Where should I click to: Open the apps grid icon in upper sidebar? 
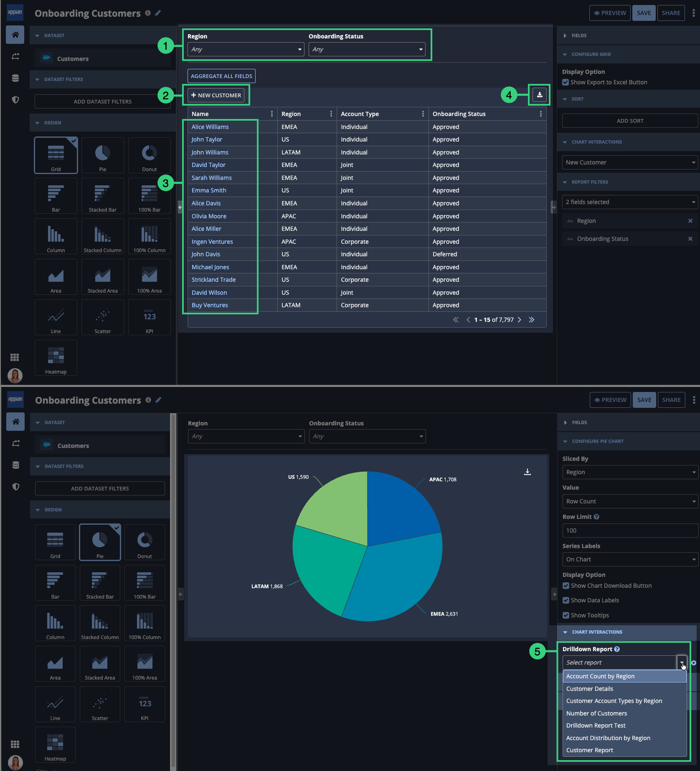click(x=15, y=357)
